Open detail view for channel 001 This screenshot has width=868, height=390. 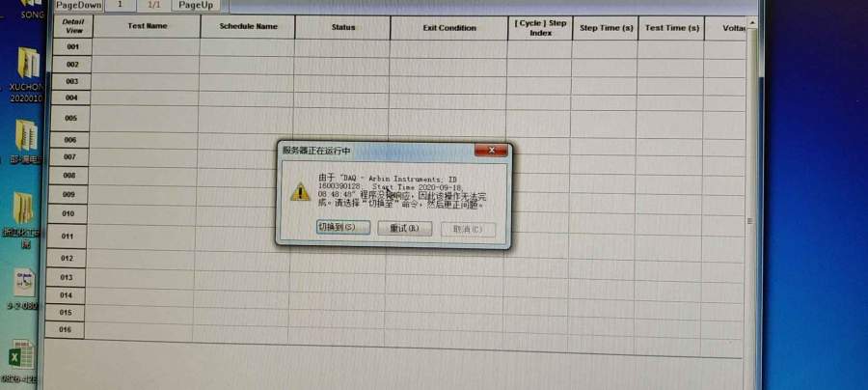[72, 47]
